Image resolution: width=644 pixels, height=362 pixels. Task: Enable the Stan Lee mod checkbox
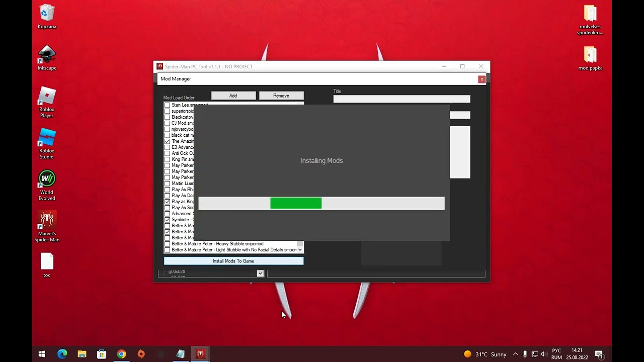click(x=168, y=105)
